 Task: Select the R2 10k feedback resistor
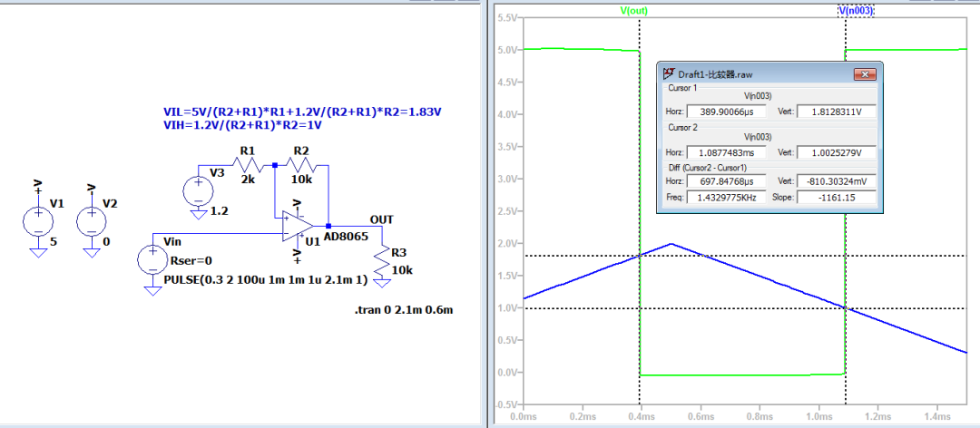point(300,165)
